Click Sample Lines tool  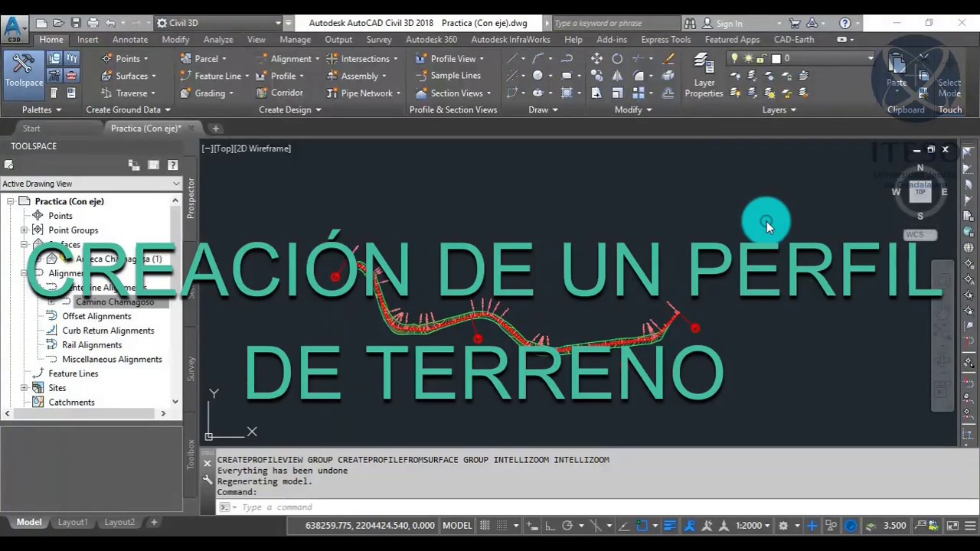click(449, 76)
